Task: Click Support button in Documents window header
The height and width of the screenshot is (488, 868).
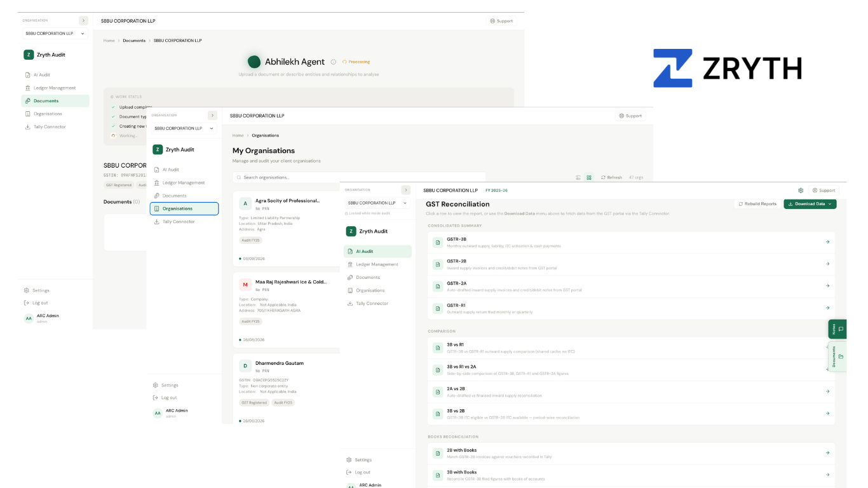Action: click(x=501, y=21)
